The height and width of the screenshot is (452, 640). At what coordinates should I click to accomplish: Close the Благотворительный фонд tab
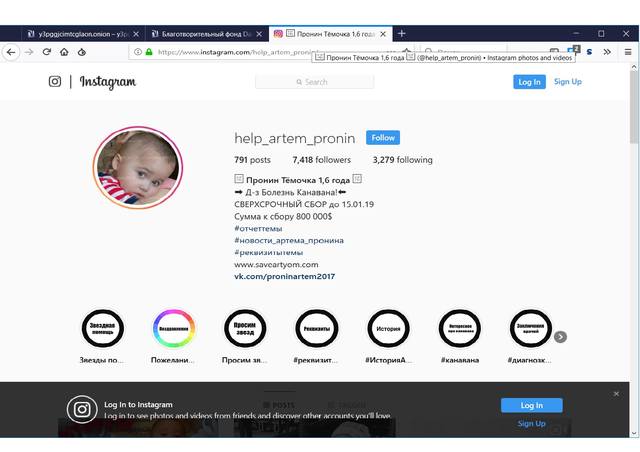(x=259, y=34)
